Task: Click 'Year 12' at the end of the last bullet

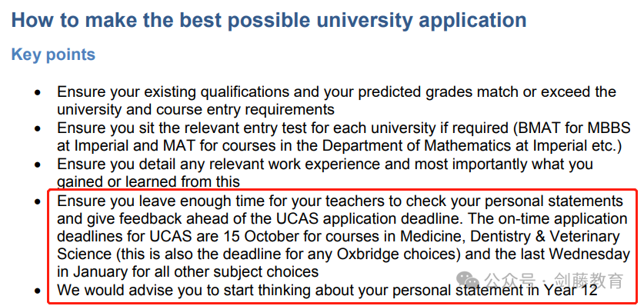Action: coord(572,291)
